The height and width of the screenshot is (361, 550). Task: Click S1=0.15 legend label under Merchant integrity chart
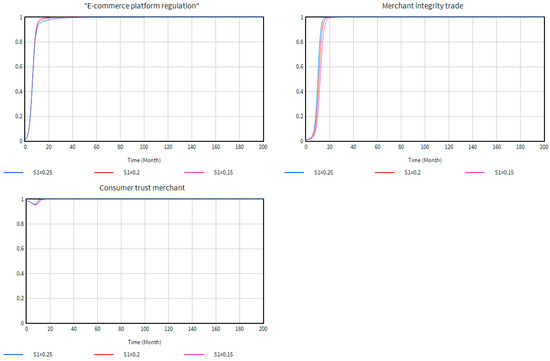(504, 172)
